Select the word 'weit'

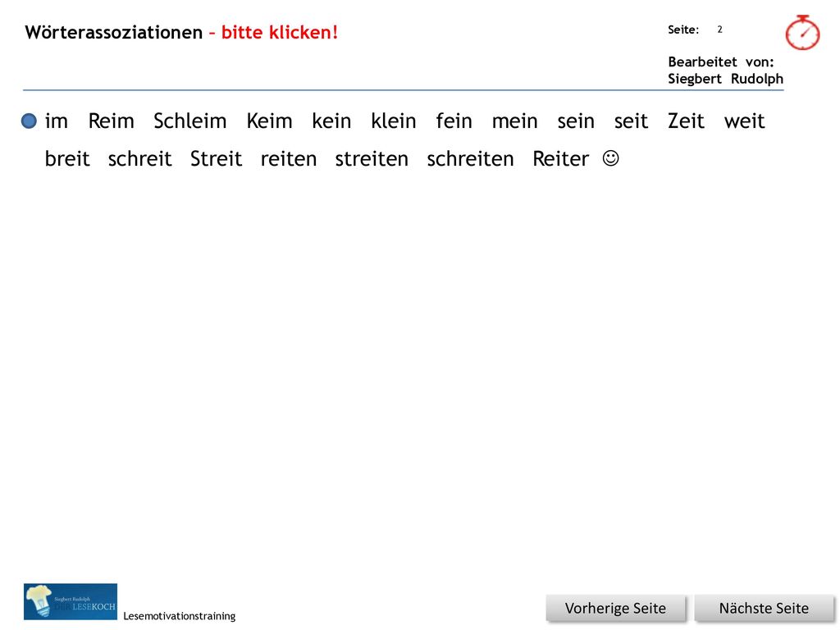click(x=745, y=121)
